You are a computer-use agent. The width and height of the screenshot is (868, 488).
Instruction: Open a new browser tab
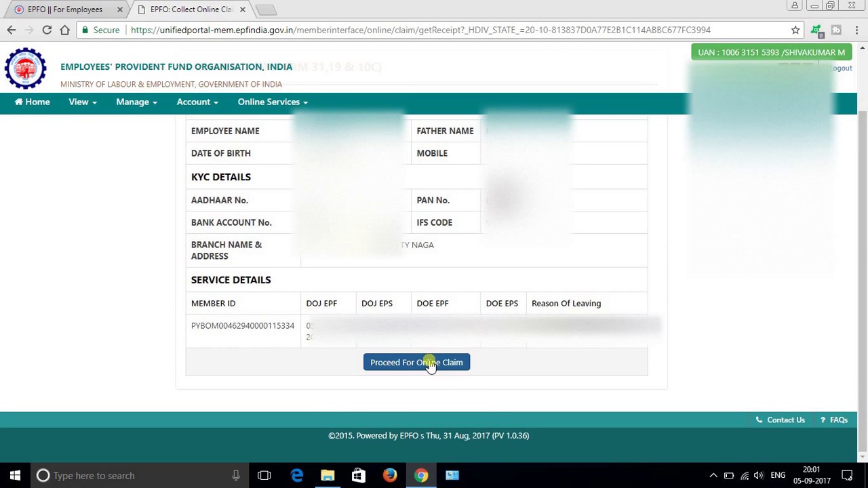point(267,9)
